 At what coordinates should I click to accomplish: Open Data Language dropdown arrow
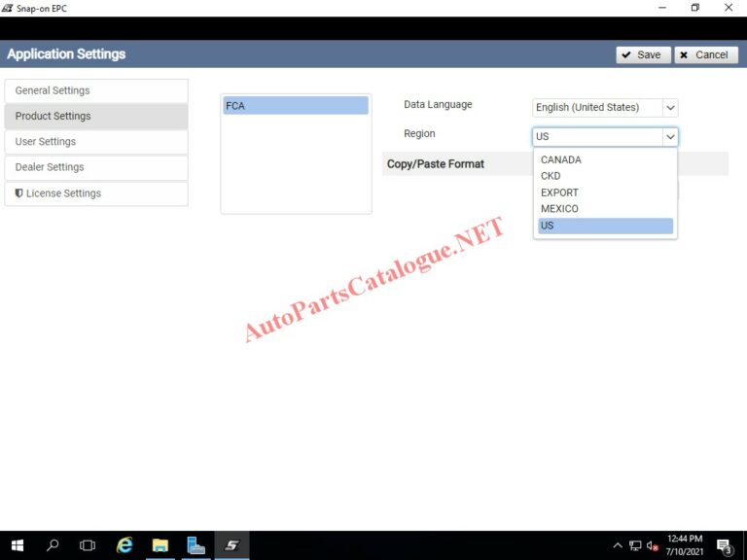(x=670, y=108)
